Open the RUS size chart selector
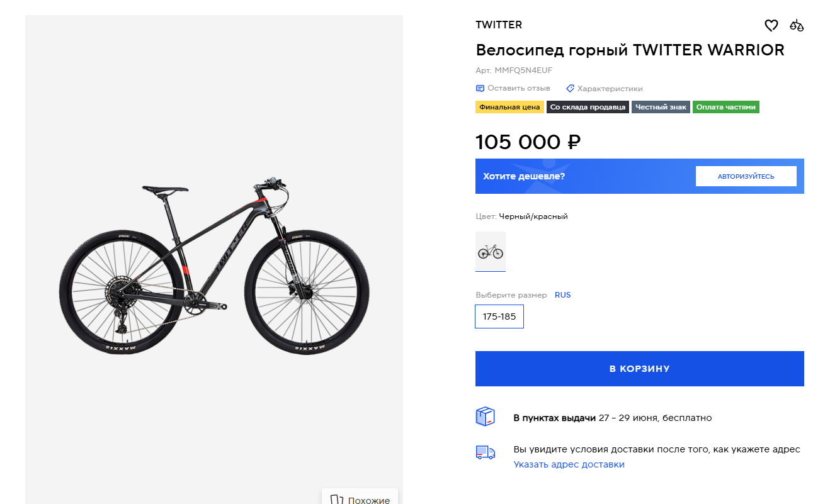The image size is (830, 504). [x=562, y=295]
